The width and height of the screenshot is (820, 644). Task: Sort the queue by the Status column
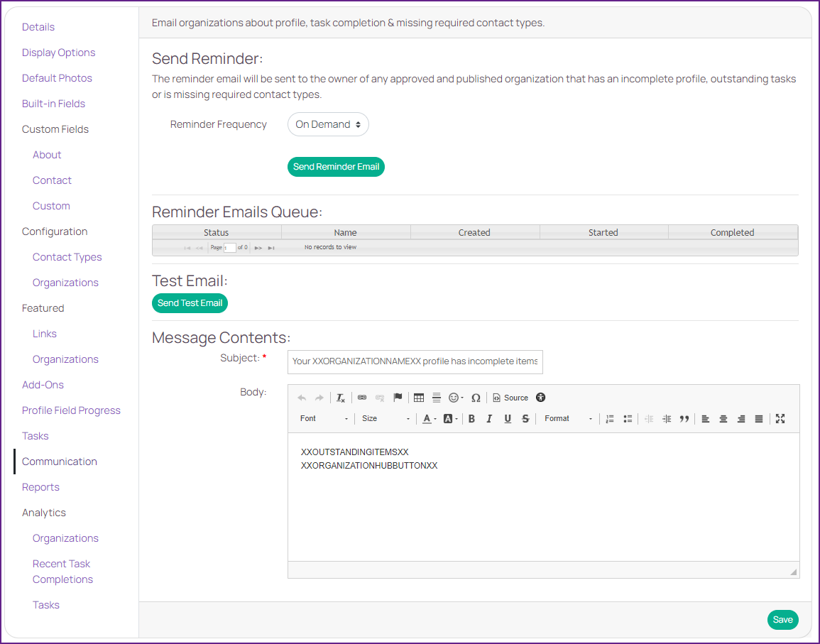pos(217,233)
